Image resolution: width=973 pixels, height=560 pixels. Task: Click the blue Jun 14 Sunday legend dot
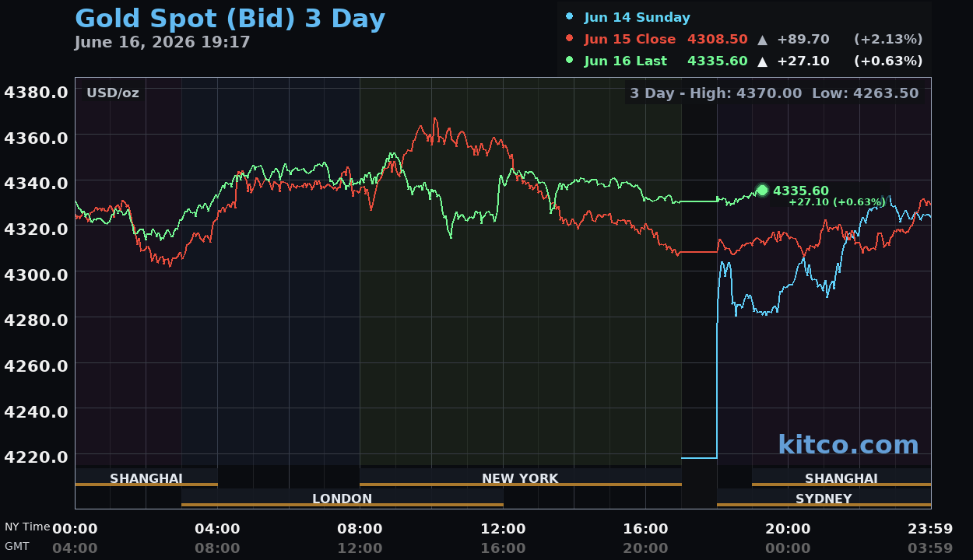pos(570,17)
